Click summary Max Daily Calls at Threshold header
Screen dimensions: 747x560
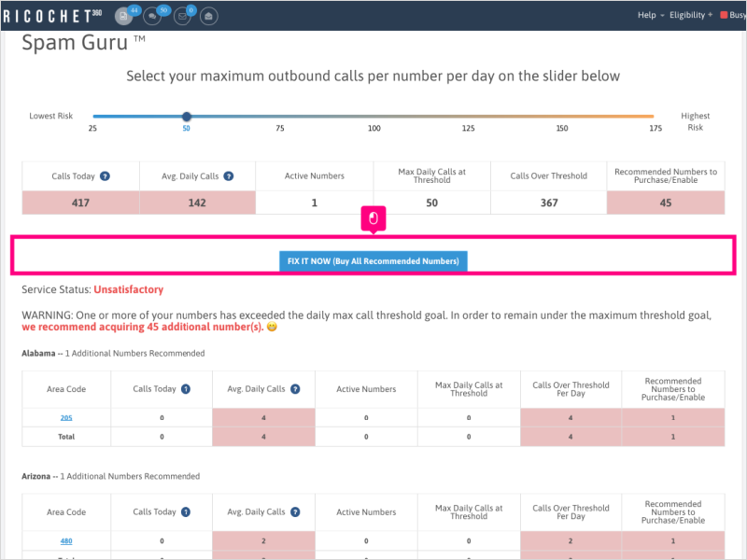point(432,175)
